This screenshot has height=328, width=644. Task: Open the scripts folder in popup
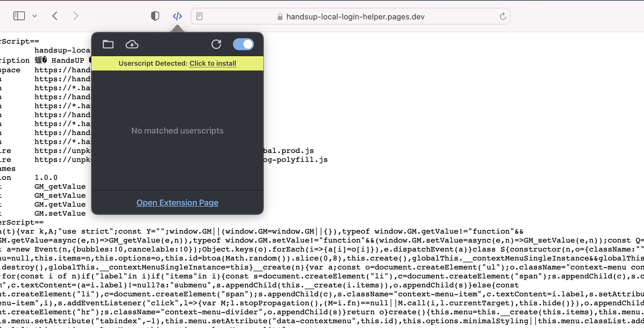(x=108, y=45)
